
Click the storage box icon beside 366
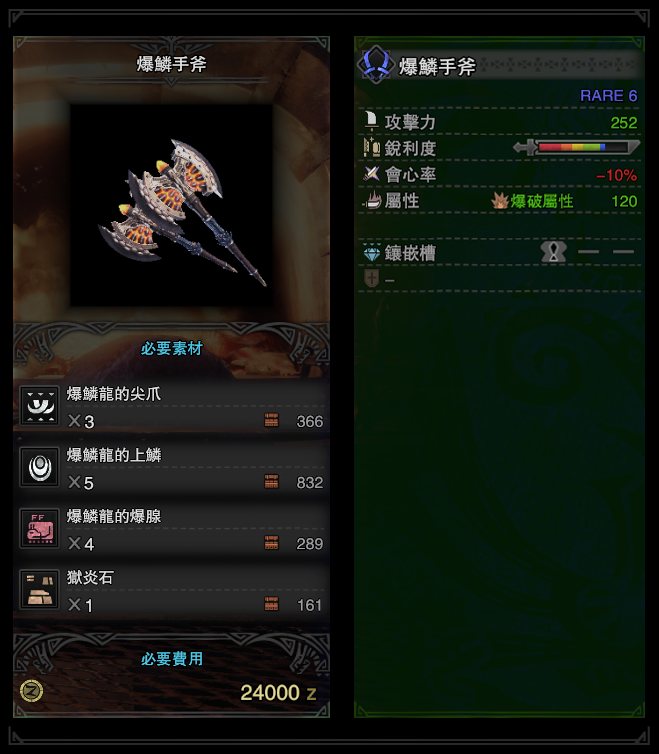pos(271,420)
